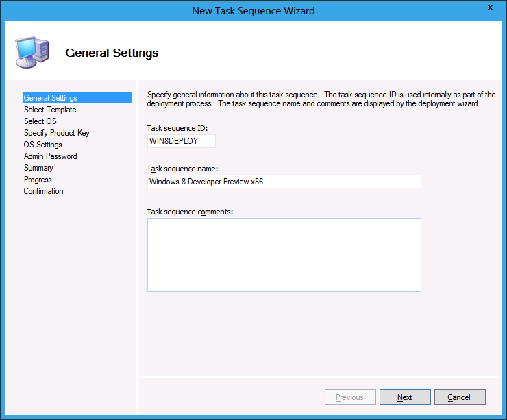Choose the OS Settings step
The width and height of the screenshot is (507, 420).
coord(43,145)
